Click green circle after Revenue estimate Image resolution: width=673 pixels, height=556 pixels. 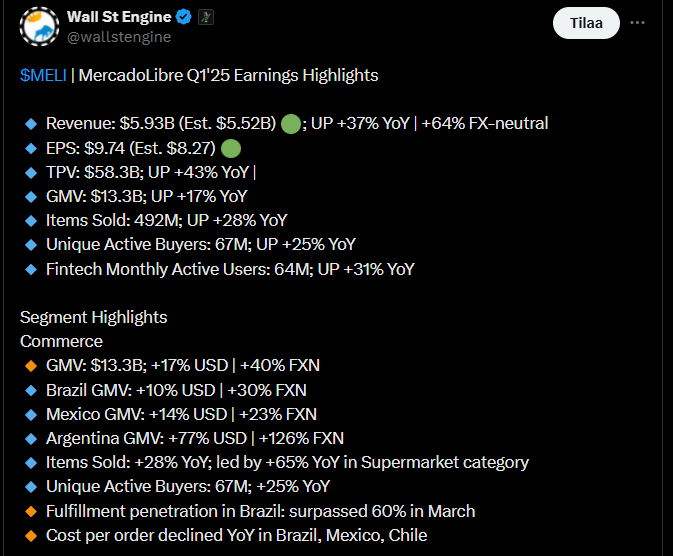point(291,124)
